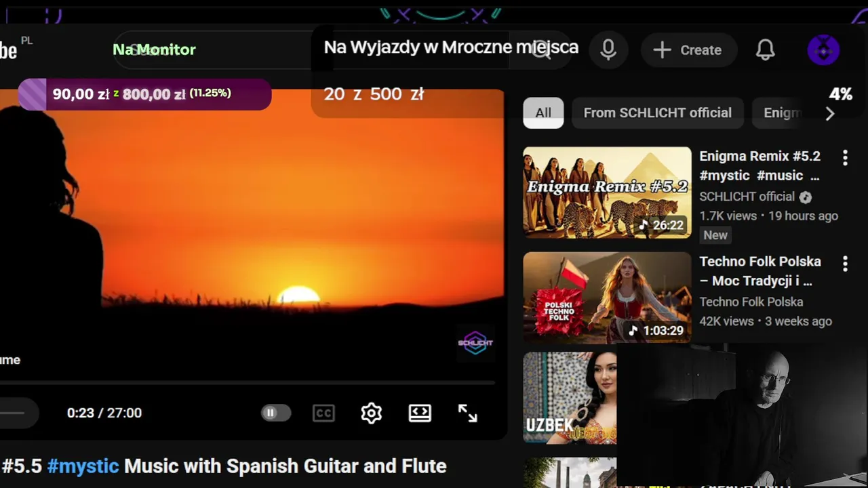
Task: Select the From SCHLICHT official chip
Action: pyautogui.click(x=658, y=113)
